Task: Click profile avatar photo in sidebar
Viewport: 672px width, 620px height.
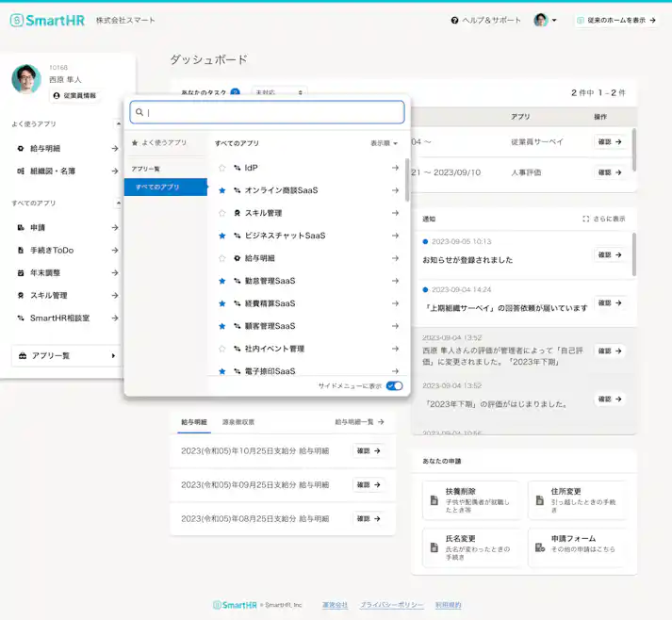Action: tap(26, 79)
